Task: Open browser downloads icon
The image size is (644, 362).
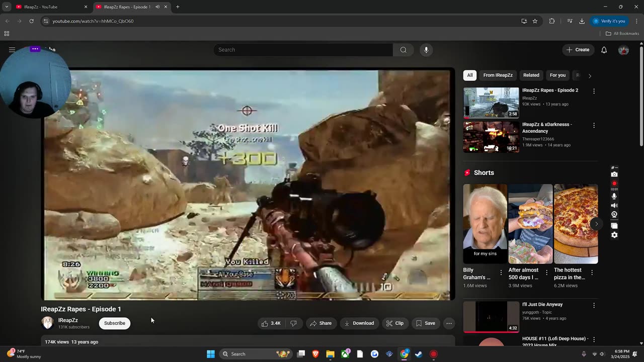Action: (582, 21)
